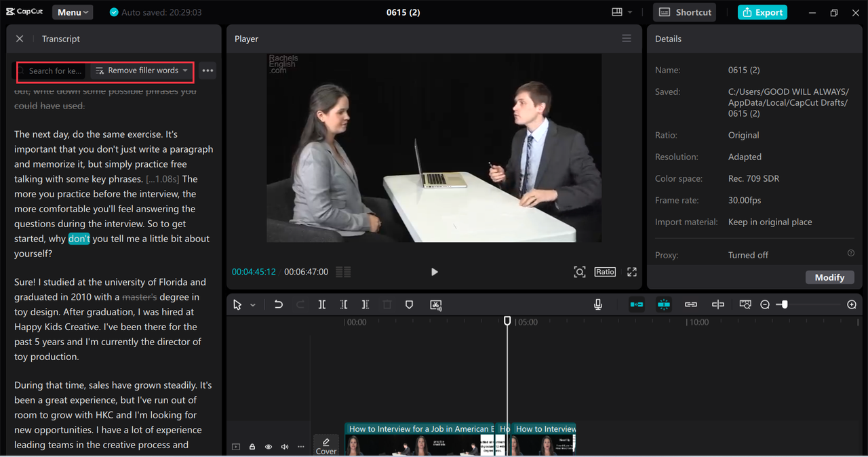Close the Transcript panel

coord(20,39)
